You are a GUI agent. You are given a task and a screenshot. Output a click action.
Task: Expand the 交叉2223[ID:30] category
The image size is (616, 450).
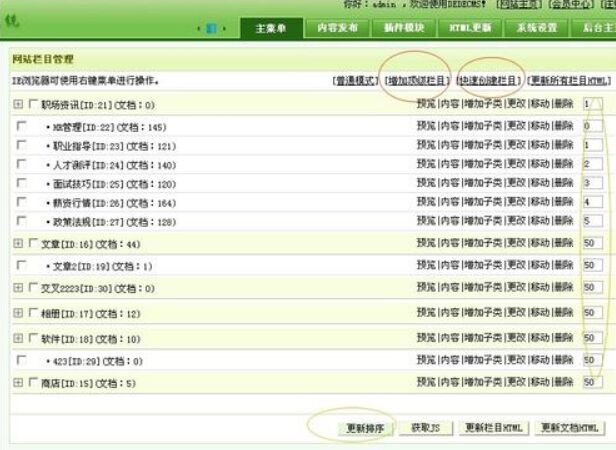click(x=18, y=288)
